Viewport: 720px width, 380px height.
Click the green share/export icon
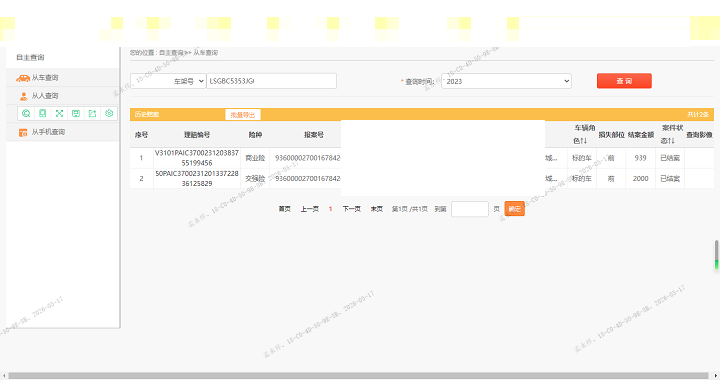[92, 113]
